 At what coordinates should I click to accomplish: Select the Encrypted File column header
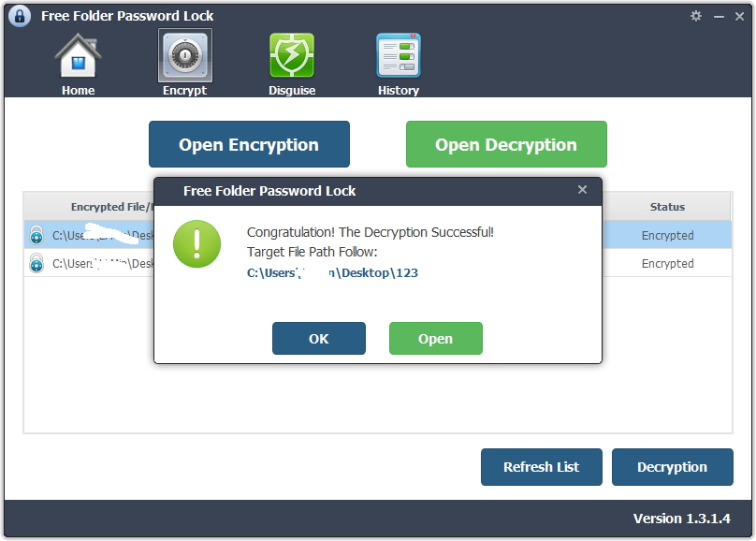click(x=89, y=207)
